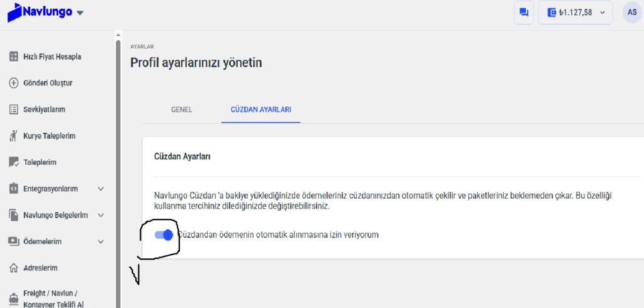Click the Navlungo Cüzdan description paragraph
The height and width of the screenshot is (308, 644).
tap(383, 201)
